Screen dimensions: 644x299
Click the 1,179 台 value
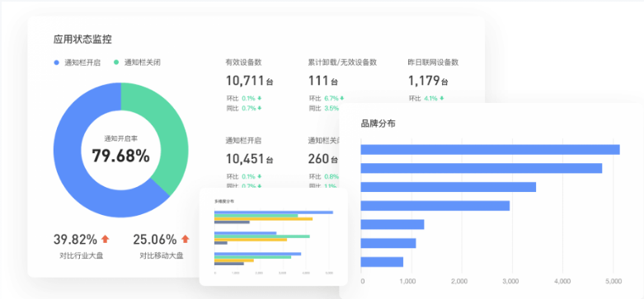tap(428, 81)
